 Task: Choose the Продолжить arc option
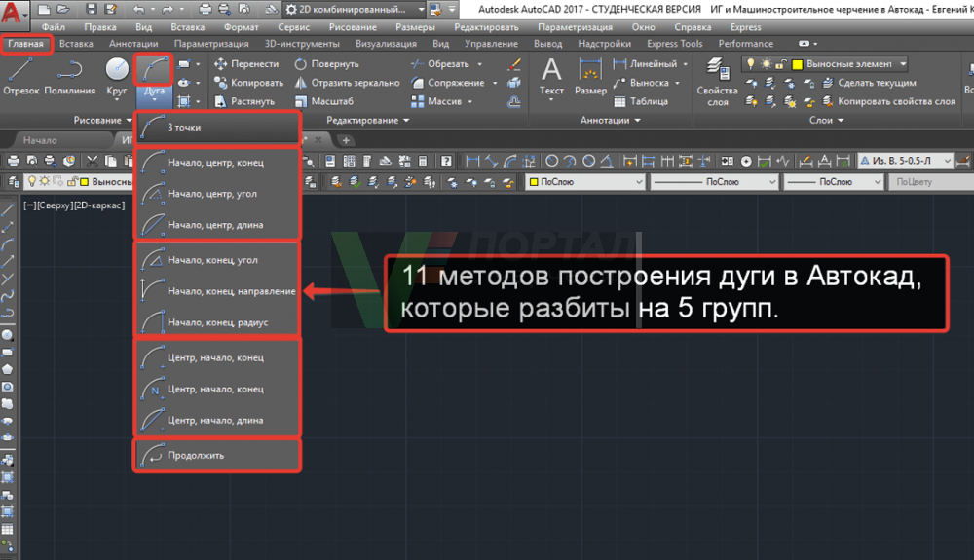[x=217, y=456]
